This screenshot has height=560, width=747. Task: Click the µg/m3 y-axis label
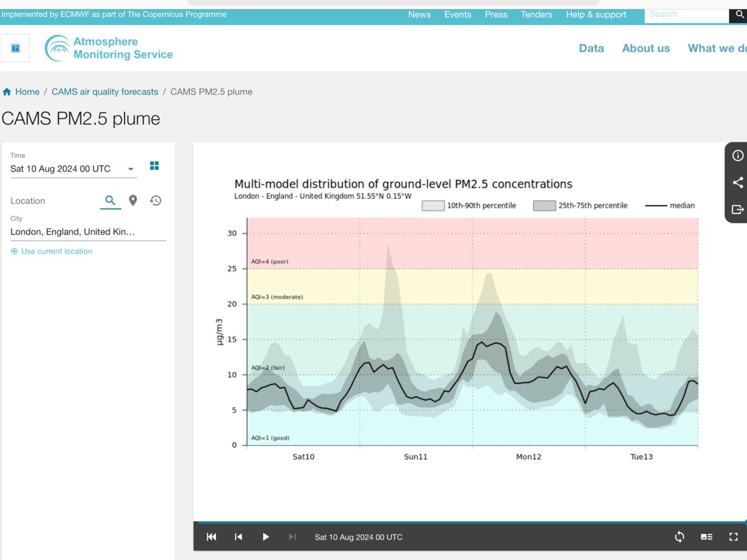click(219, 332)
